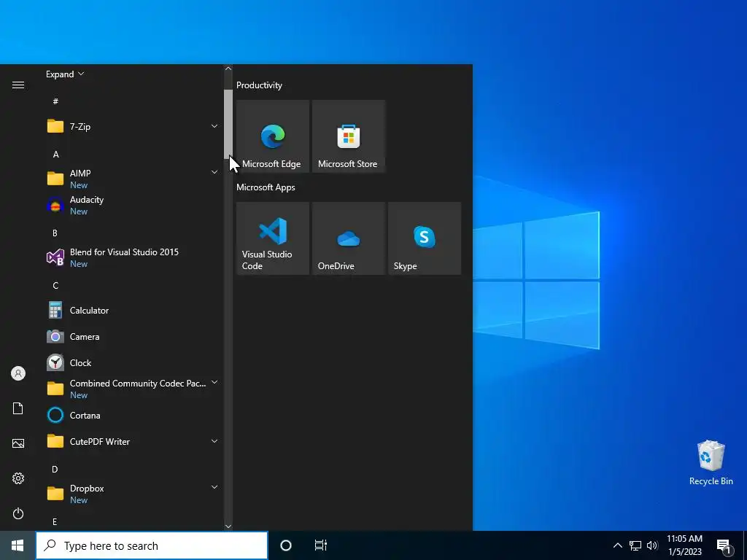Open Blend for Visual Studio 2015
Image resolution: width=747 pixels, height=560 pixels.
point(133,257)
